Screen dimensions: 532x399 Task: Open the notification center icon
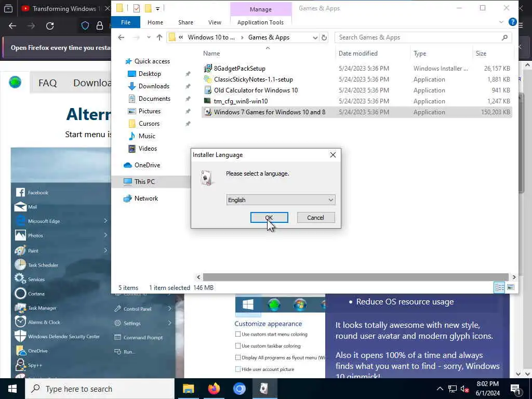coord(515,389)
